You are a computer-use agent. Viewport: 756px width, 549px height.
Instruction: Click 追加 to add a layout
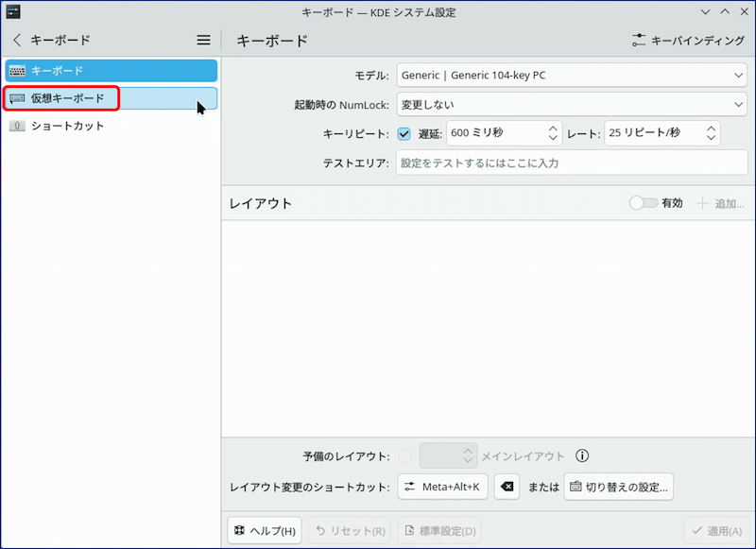pyautogui.click(x=720, y=203)
